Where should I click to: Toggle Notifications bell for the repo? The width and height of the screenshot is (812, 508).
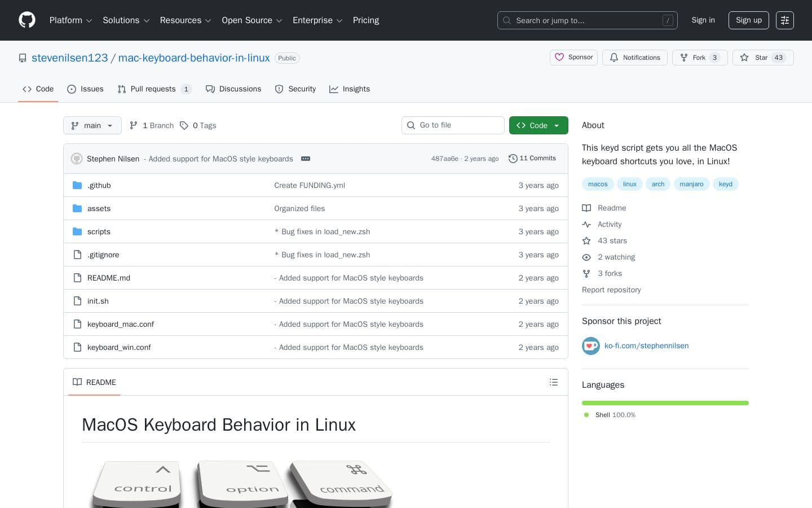point(635,58)
